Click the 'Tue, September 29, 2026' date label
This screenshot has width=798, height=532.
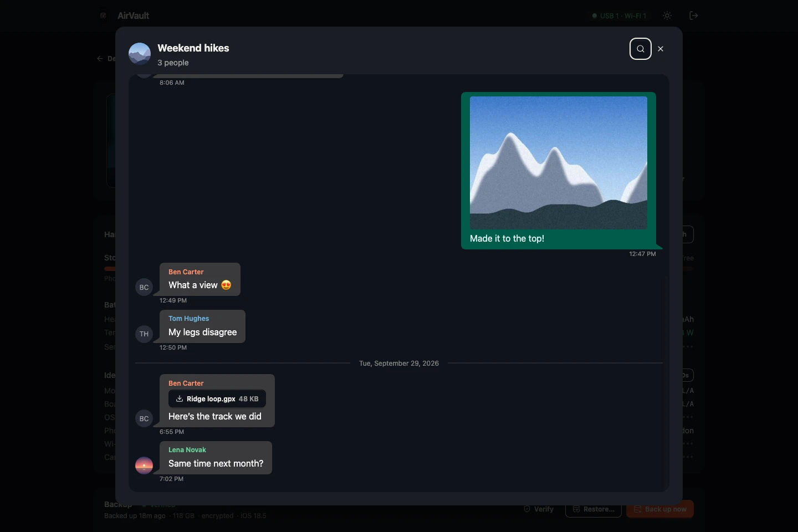pos(399,364)
